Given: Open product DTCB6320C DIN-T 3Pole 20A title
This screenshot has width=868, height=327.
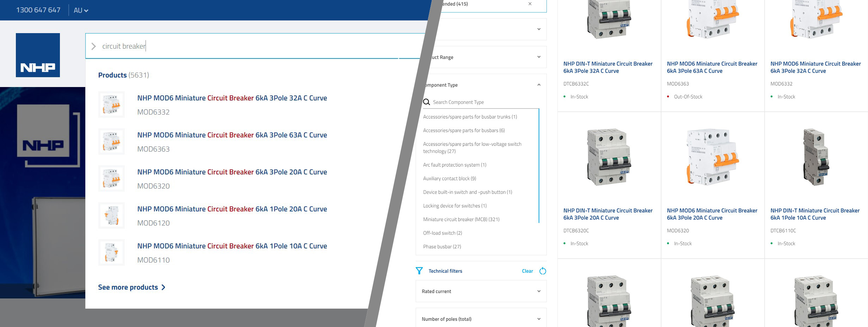Looking at the screenshot, I should [608, 214].
